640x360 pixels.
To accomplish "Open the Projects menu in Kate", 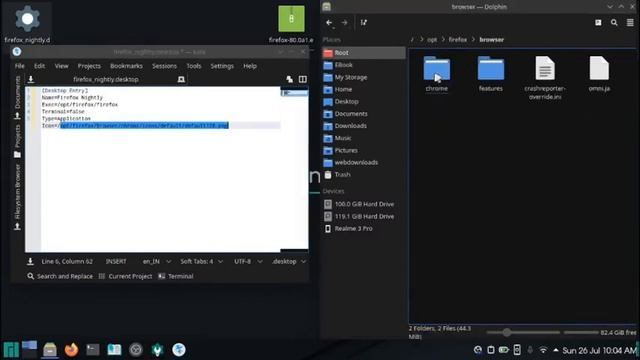I will 89,66.
